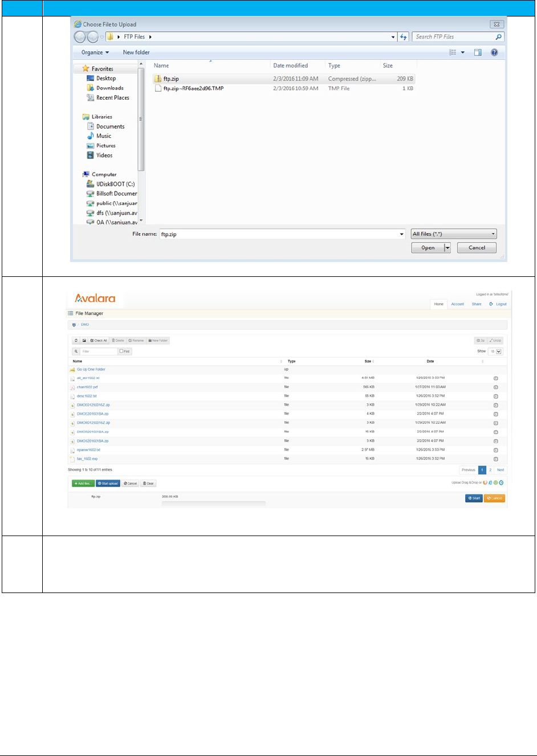Go to page 2 of entries
The image size is (537, 756).
click(x=490, y=470)
